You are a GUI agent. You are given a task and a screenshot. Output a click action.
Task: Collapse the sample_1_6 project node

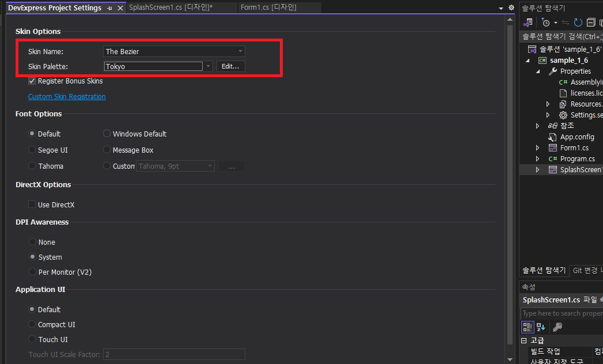pos(528,60)
